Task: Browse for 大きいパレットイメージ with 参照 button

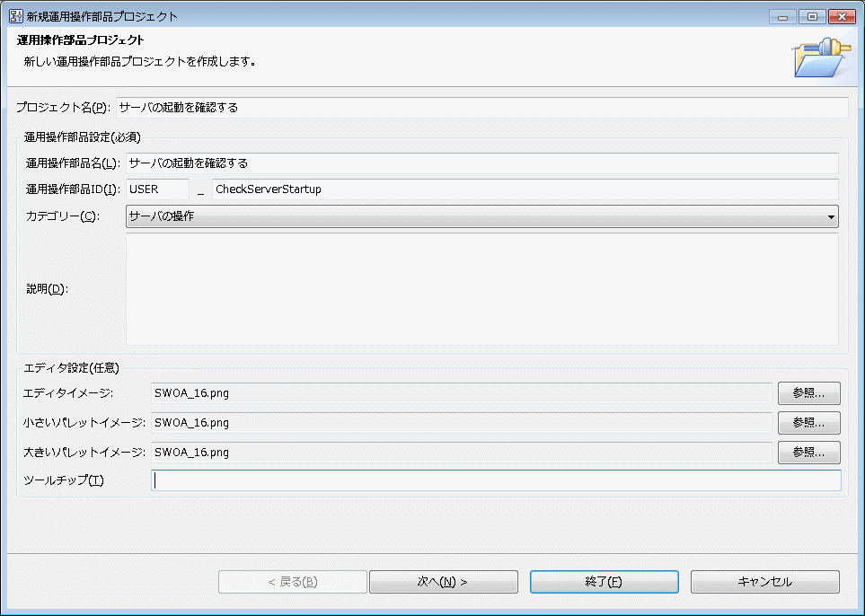Action: (x=808, y=453)
